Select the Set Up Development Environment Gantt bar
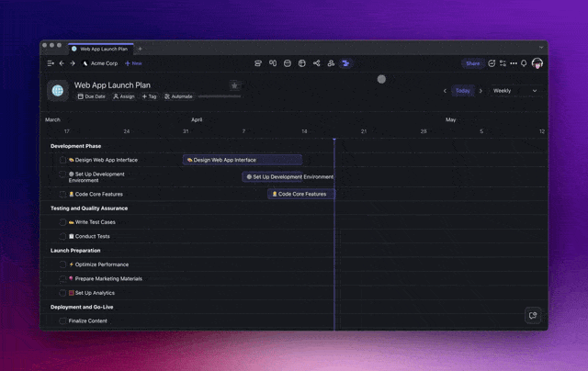This screenshot has height=371, width=588. point(273,177)
